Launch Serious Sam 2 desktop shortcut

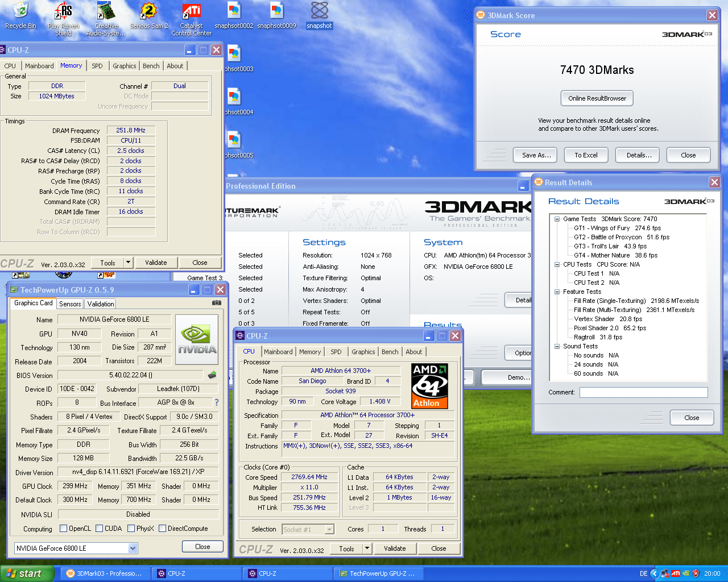[x=148, y=15]
